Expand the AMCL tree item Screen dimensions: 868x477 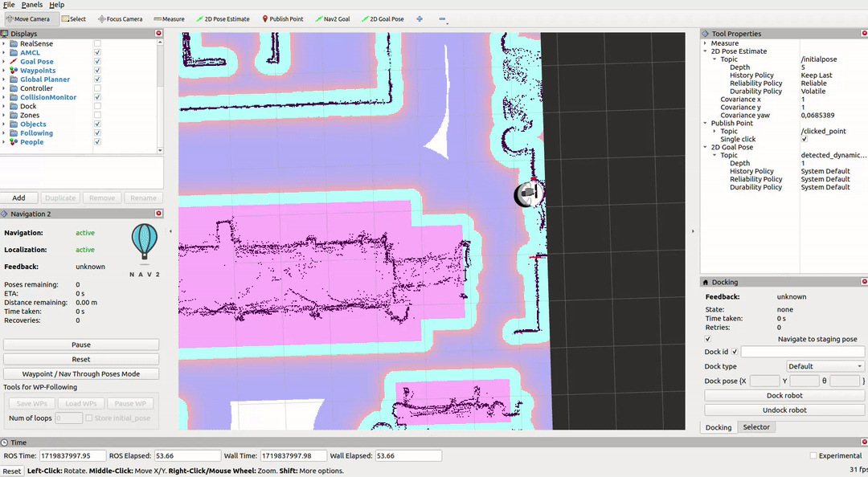[x=4, y=52]
